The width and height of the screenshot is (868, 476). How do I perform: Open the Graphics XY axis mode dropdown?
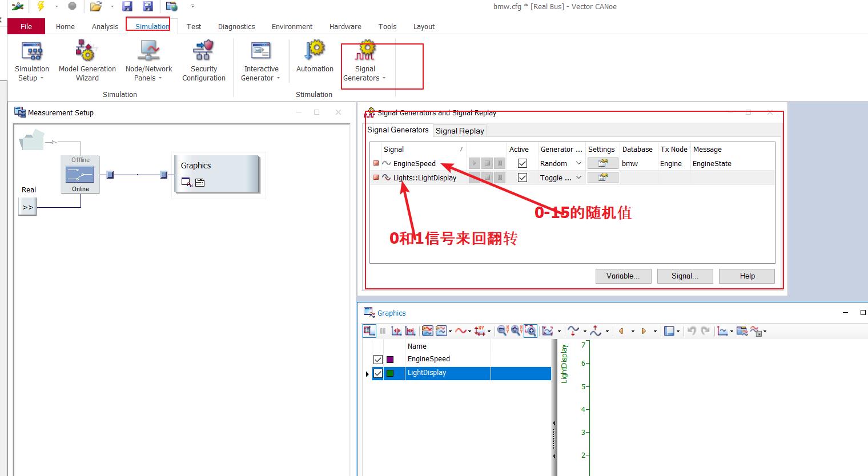[x=489, y=331]
